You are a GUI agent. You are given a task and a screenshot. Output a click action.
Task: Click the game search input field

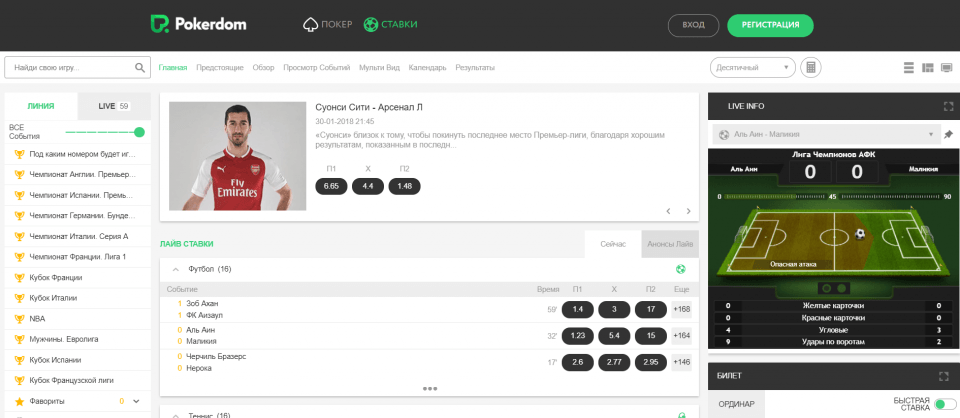(x=68, y=68)
